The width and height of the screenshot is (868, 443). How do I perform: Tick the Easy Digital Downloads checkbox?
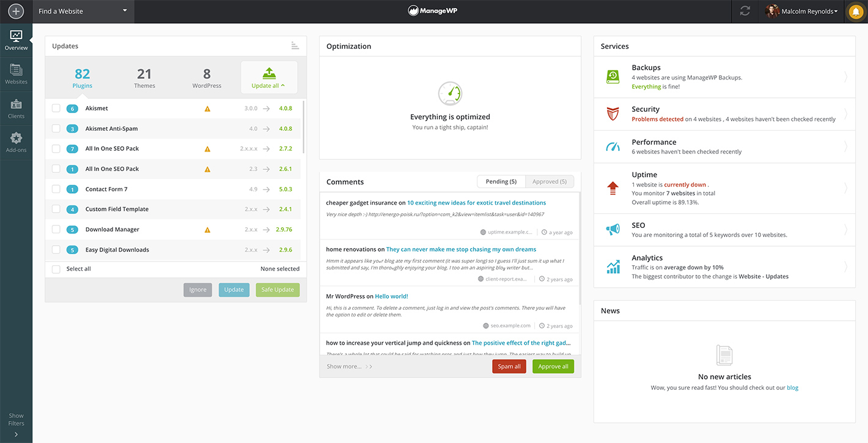point(56,249)
